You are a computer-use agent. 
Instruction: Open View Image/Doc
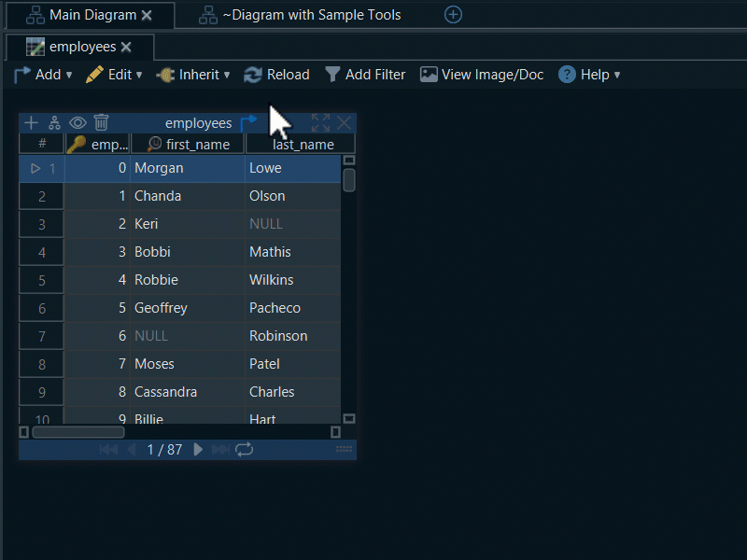(x=482, y=75)
